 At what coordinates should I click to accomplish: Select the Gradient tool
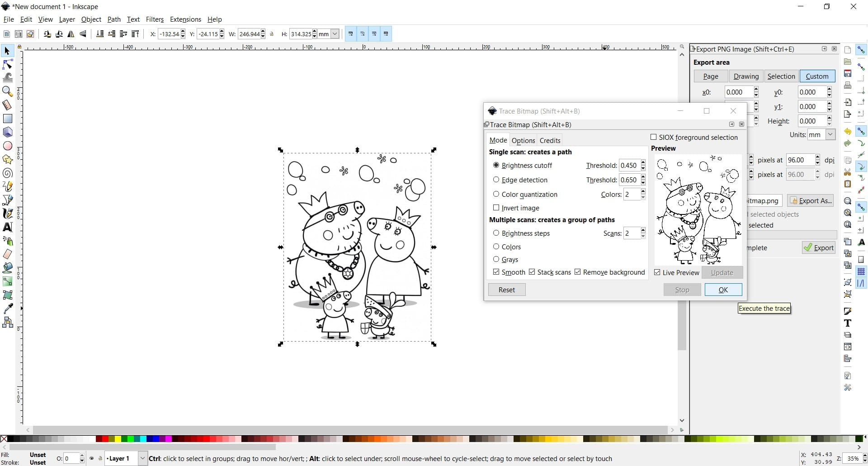coord(7,281)
